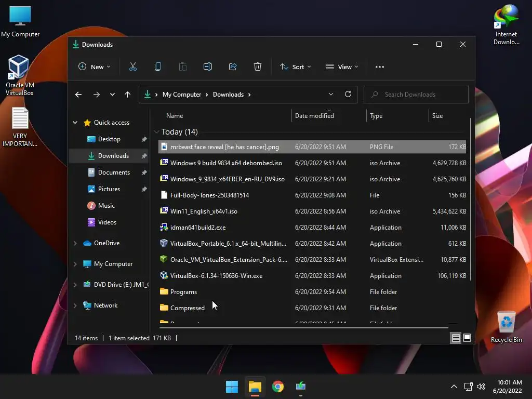
Task: Expand the address bar history dropdown
Action: tap(331, 95)
